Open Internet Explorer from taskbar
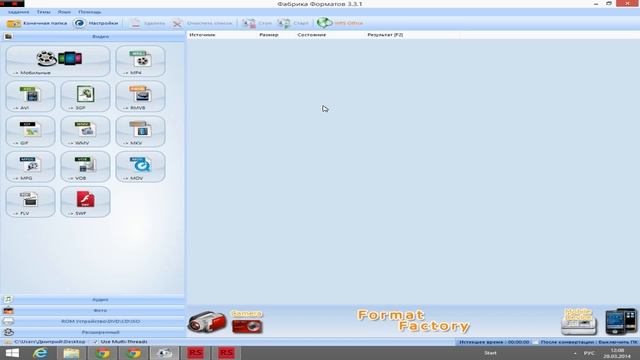The height and width of the screenshot is (360, 640). pos(40,353)
